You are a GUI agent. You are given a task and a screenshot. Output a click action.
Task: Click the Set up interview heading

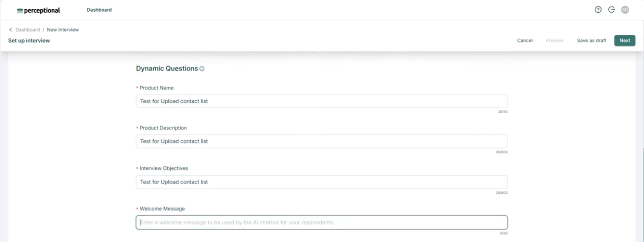29,40
